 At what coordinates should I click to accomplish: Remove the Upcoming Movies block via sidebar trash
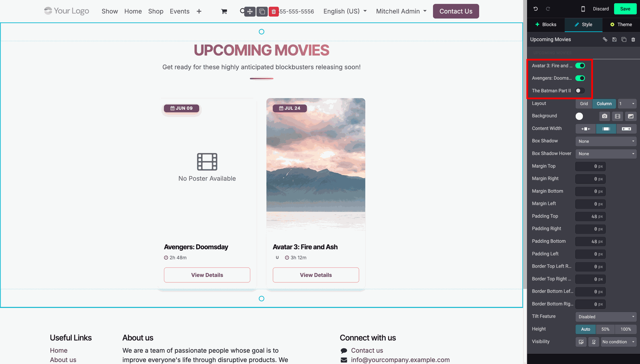click(x=633, y=39)
